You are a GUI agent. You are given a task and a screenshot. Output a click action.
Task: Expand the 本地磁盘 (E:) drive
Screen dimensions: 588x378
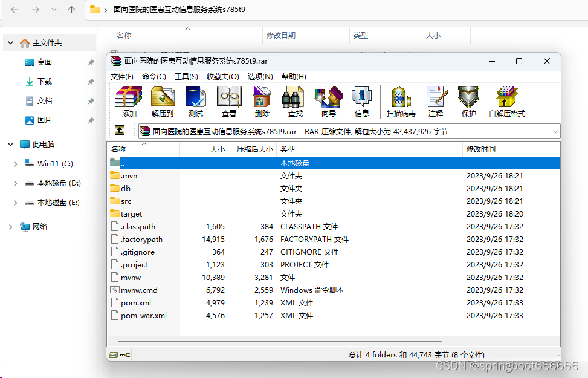point(15,203)
